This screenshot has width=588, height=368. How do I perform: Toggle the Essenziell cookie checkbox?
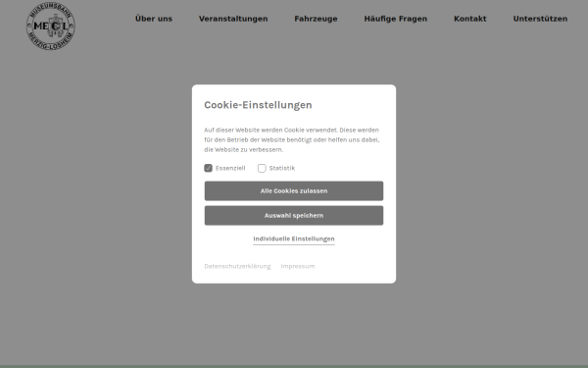[x=209, y=168]
